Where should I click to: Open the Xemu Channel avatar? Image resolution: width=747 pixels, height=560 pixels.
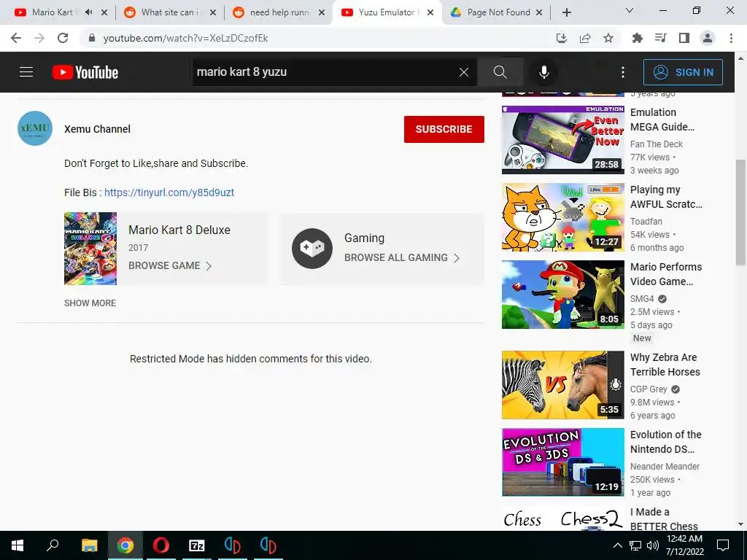(x=35, y=128)
